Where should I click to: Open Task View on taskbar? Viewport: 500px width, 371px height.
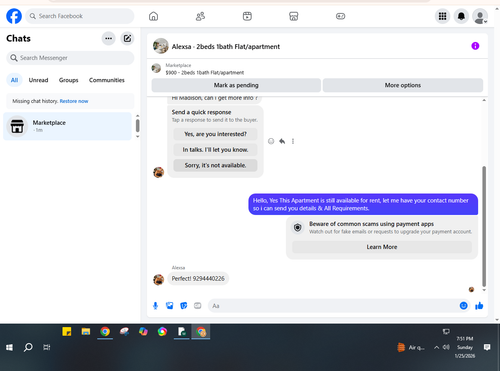47,348
